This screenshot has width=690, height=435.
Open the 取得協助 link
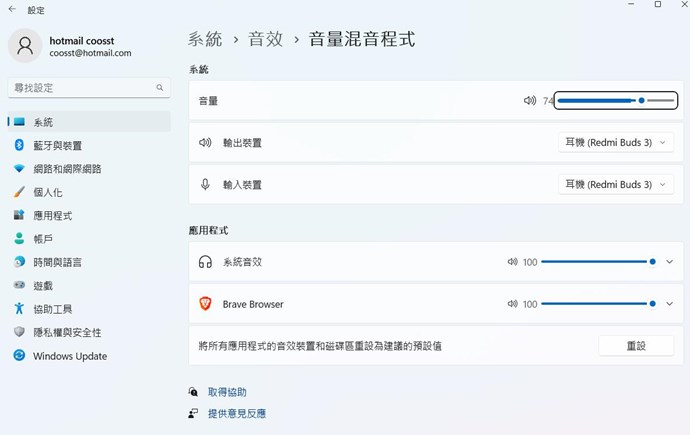227,392
